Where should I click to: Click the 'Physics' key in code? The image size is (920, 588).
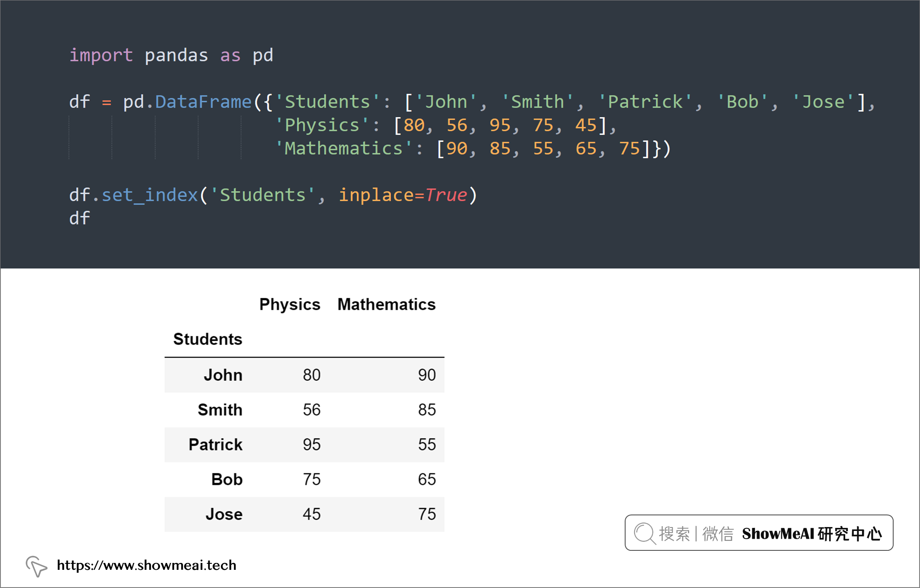(322, 125)
